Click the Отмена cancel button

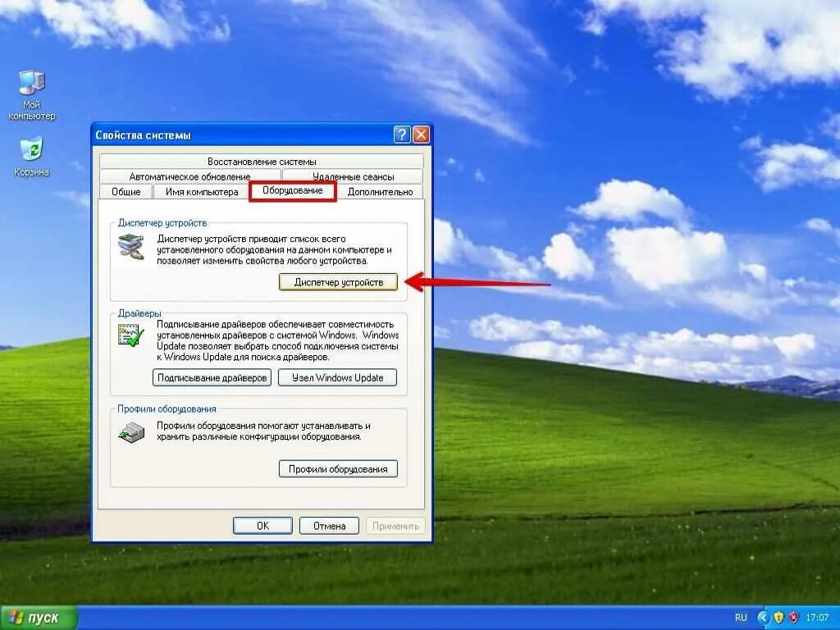click(x=330, y=526)
